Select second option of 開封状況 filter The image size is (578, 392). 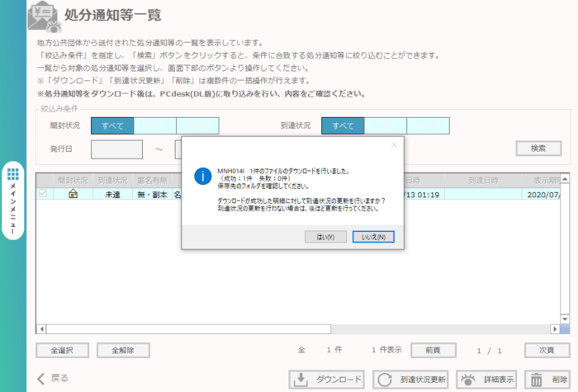pyautogui.click(x=155, y=125)
